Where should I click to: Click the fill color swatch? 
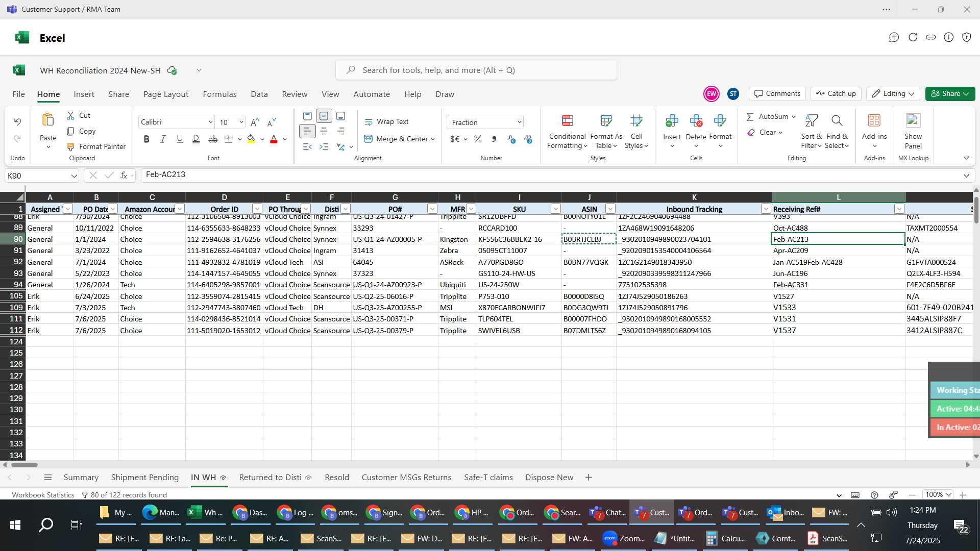(251, 139)
